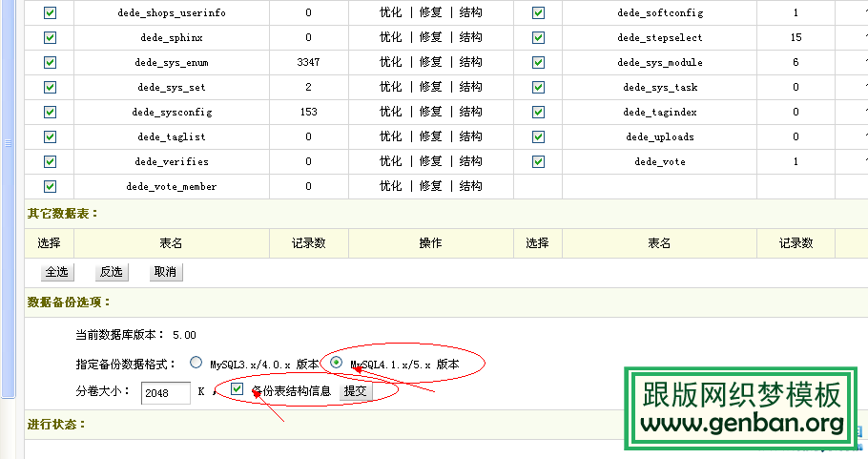The height and width of the screenshot is (459, 868).
Task: Click 优化 for dede_sphinx
Action: 391,37
